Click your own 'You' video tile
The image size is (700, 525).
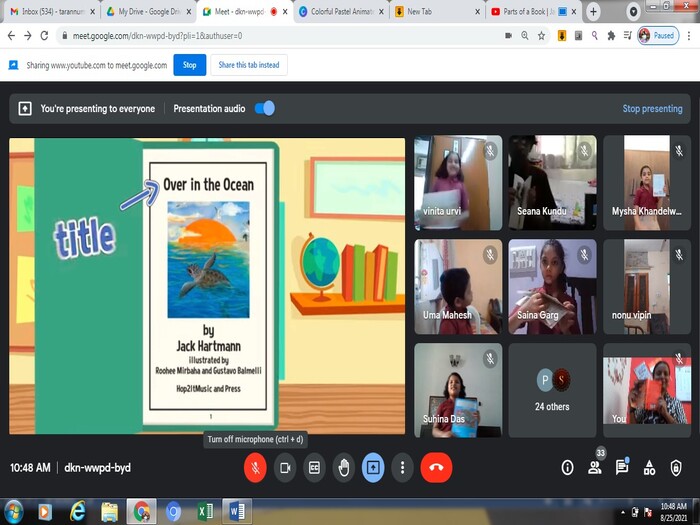(x=647, y=391)
